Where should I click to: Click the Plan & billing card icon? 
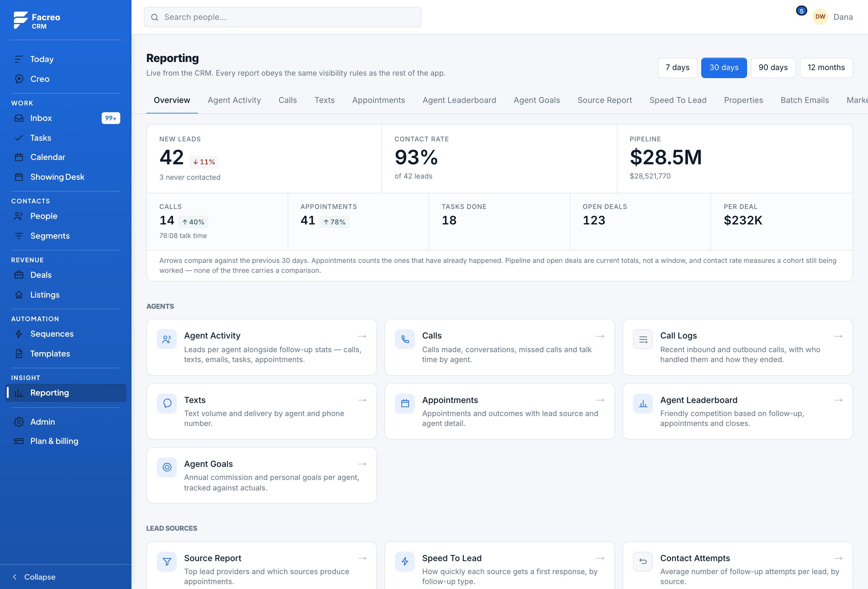19,441
